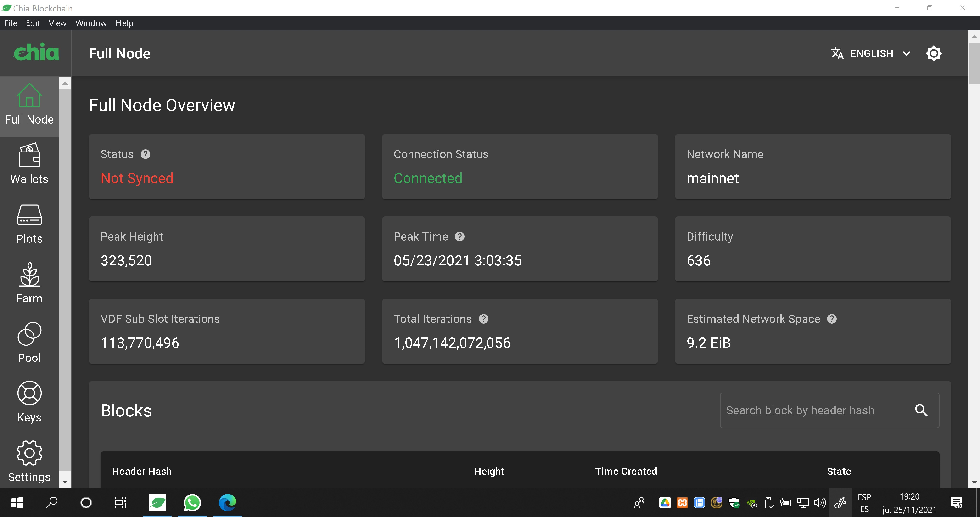The image size is (980, 517).
Task: Open the Help menu
Action: tap(124, 23)
